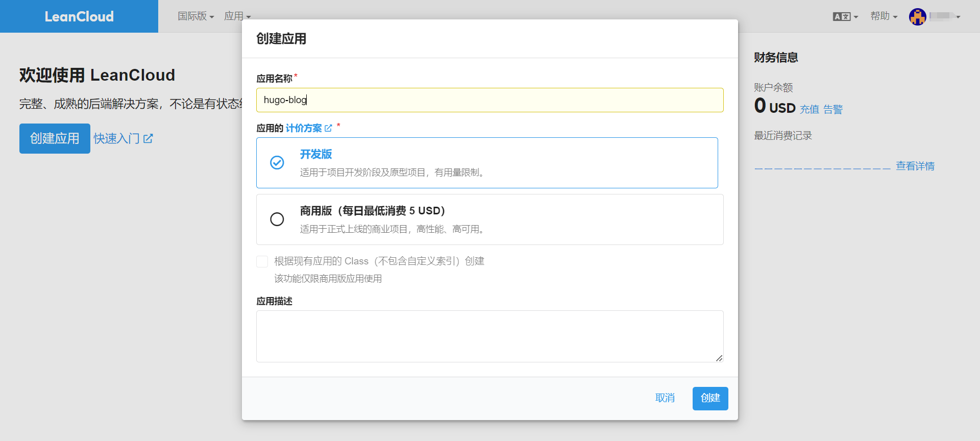Click external link icon beside 快速入门
The height and width of the screenshot is (441, 980).
tap(148, 138)
